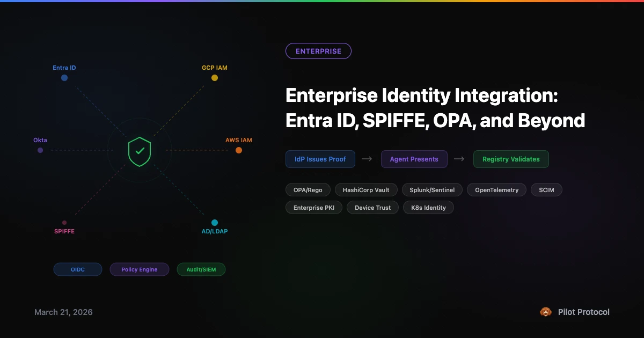Click the central shield checkmark icon
The image size is (644, 338).
point(140,151)
